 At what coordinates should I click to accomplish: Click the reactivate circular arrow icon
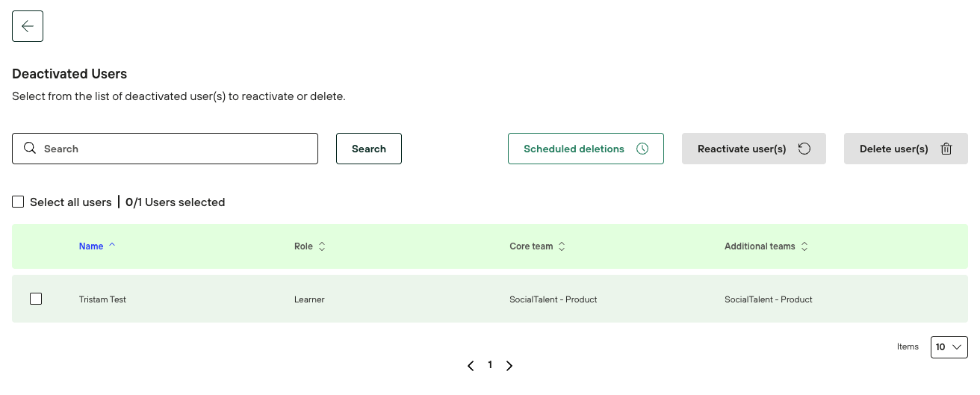pyautogui.click(x=804, y=149)
